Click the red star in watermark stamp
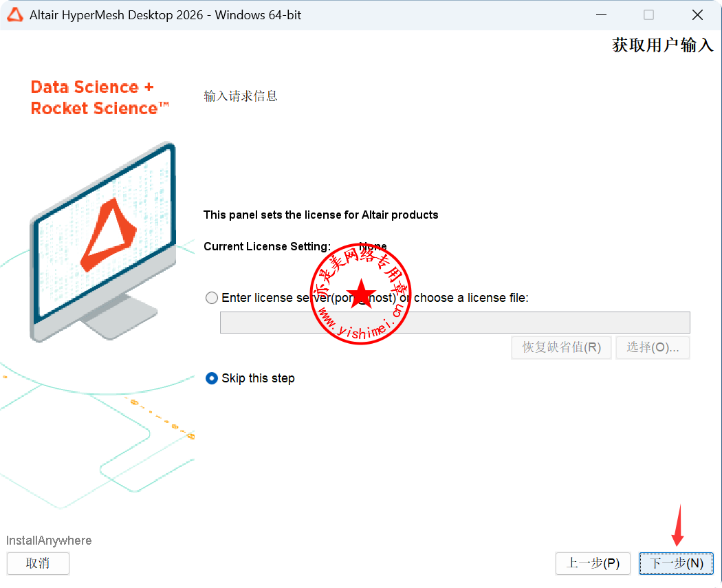 coord(361,293)
